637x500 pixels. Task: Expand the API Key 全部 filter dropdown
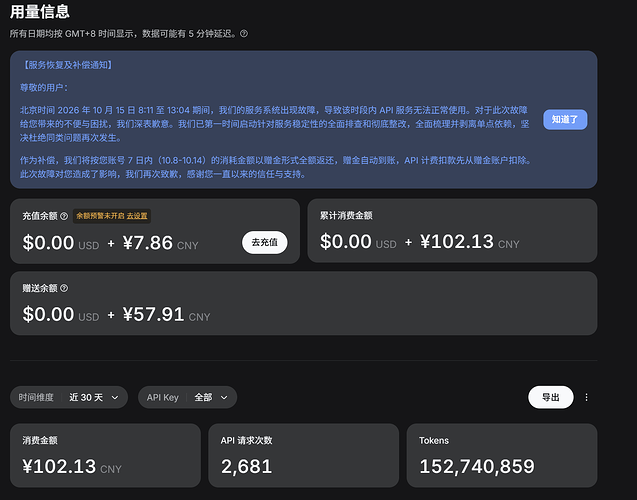click(x=187, y=397)
